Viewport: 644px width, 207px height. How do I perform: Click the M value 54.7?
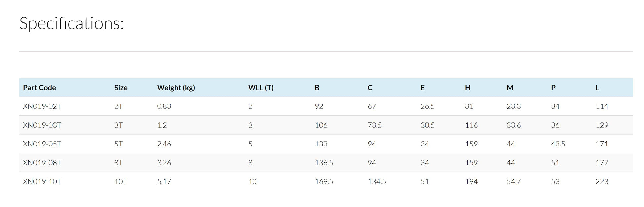[x=514, y=182]
